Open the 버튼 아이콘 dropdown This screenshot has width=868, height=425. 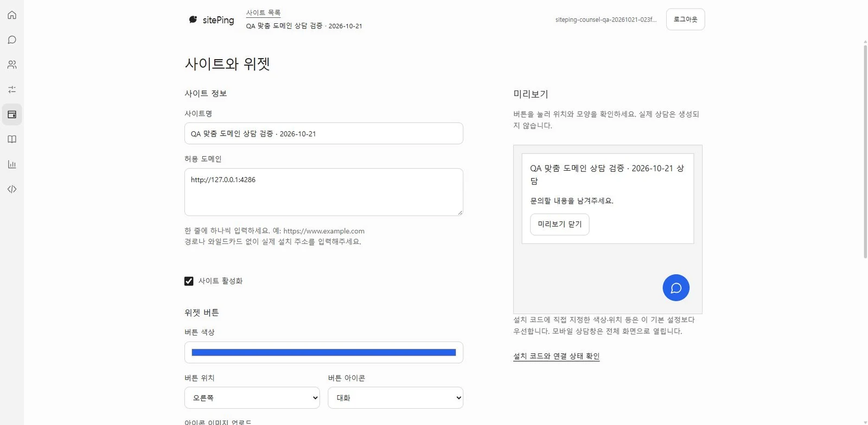(x=395, y=398)
